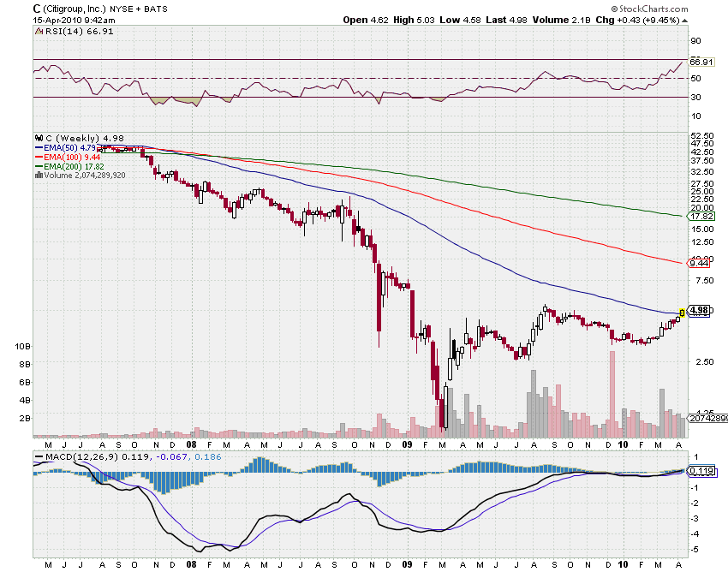This screenshot has width=728, height=572.
Task: Click the 'Open 4.62' value
Action: pos(366,20)
